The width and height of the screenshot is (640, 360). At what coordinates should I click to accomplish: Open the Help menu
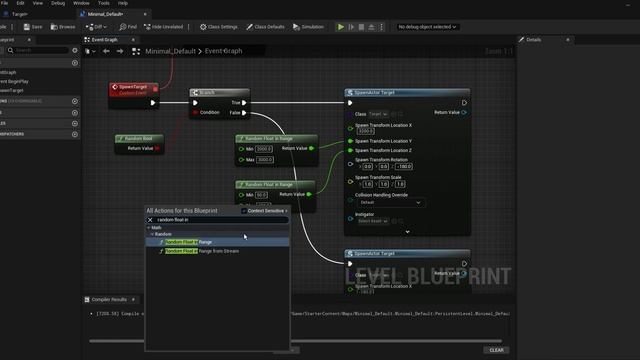tap(123, 3)
